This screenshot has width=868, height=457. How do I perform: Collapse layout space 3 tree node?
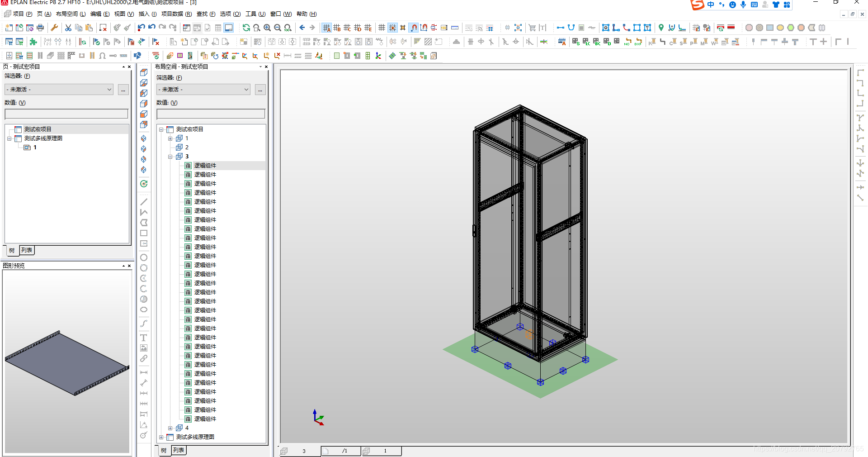(x=170, y=157)
